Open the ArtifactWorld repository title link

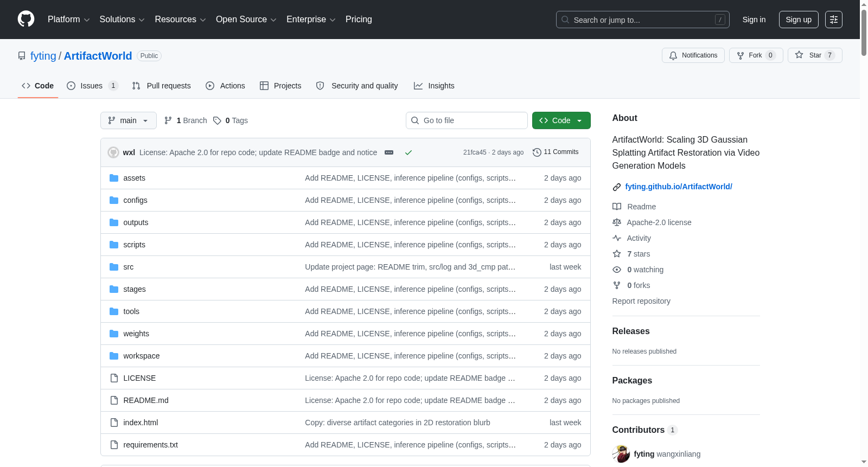[x=98, y=56]
